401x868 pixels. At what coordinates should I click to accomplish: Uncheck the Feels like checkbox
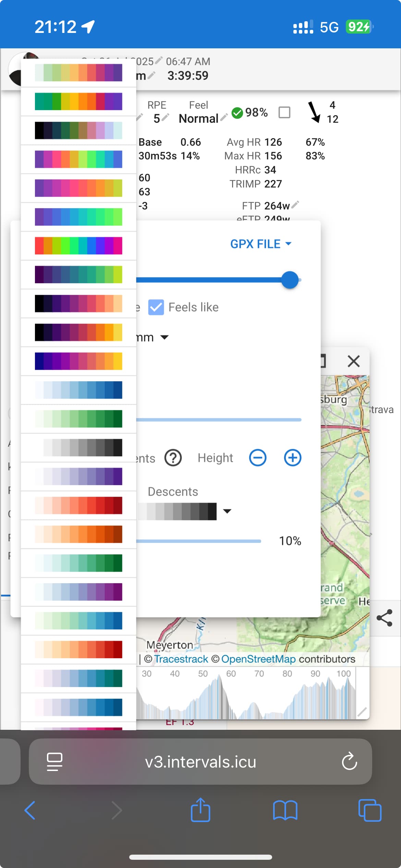coord(156,307)
